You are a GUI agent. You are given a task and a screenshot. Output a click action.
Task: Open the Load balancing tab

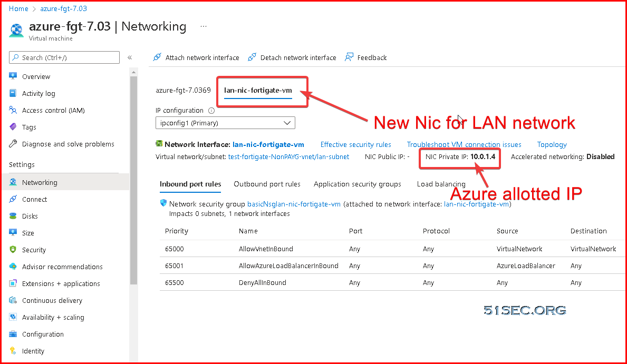point(441,184)
